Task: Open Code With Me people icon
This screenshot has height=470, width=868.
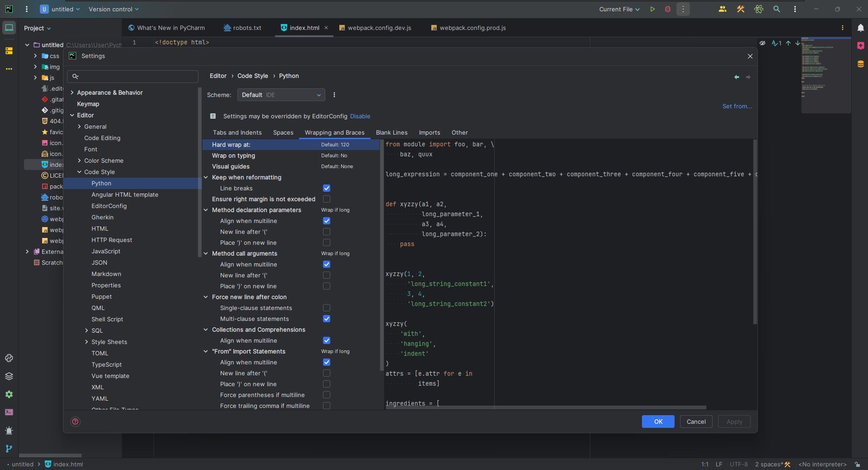Action: (x=722, y=9)
